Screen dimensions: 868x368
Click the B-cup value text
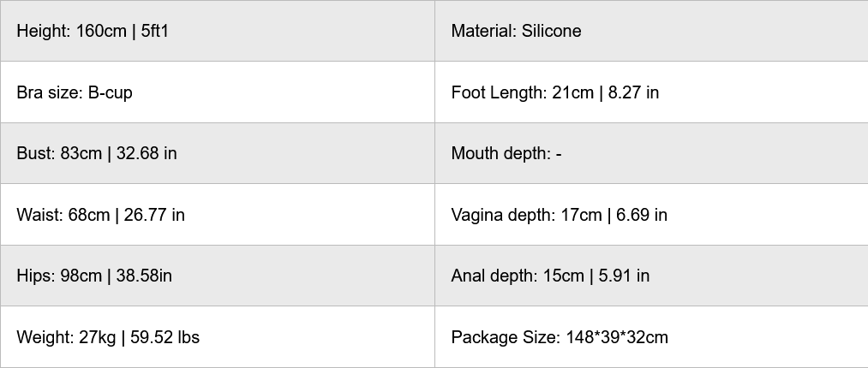[110, 92]
